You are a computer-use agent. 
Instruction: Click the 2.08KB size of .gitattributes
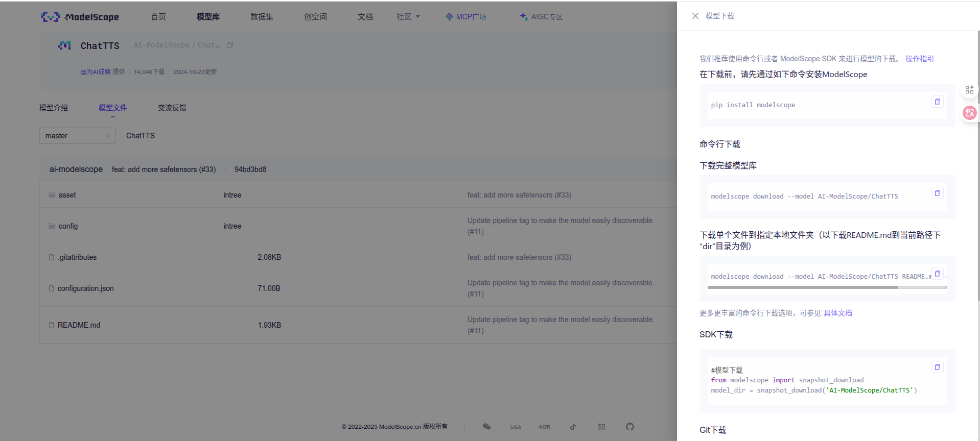[269, 257]
